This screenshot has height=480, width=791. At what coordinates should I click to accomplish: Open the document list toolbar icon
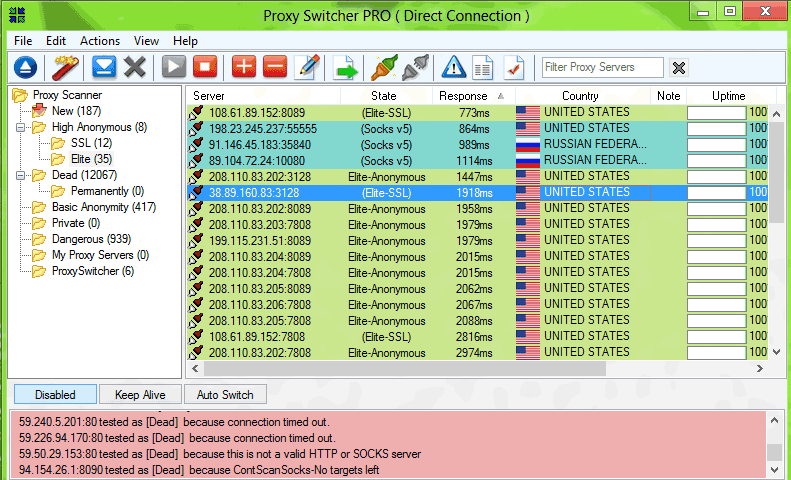pyautogui.click(x=483, y=67)
